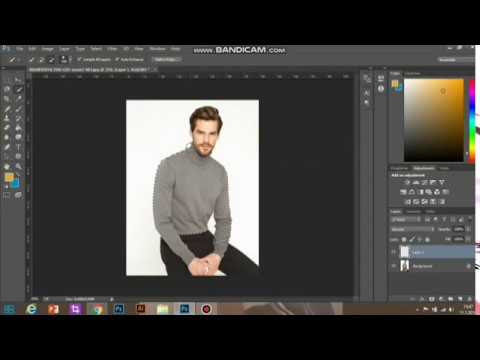
Task: Click the yellow foreground color swatch
Action: coord(9,177)
